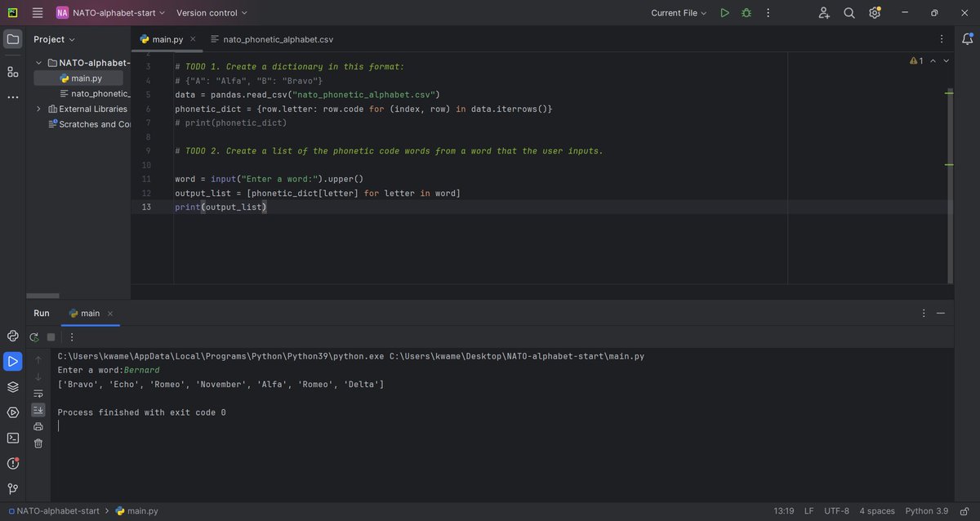Open IDE Settings via gear icon

coord(873,13)
